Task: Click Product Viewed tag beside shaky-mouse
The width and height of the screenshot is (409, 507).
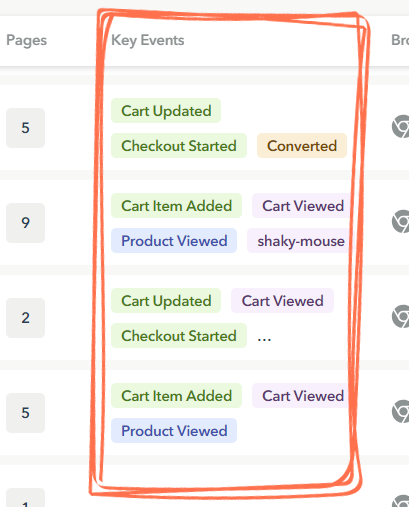Action: [x=174, y=241]
